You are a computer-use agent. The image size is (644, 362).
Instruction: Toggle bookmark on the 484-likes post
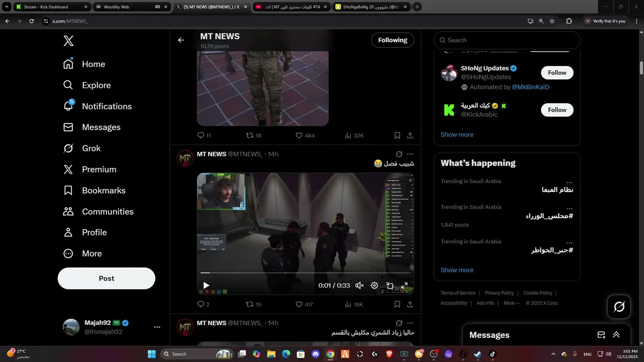point(397,135)
